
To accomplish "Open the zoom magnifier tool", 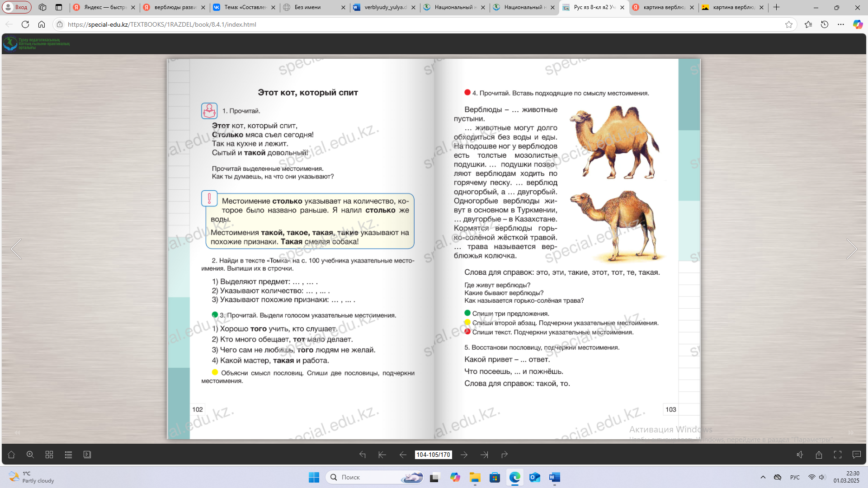I will click(30, 455).
